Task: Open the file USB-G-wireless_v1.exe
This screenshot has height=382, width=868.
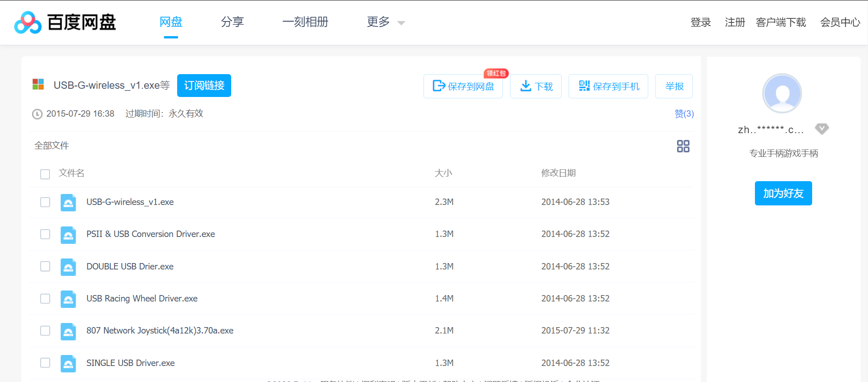Action: coord(130,202)
